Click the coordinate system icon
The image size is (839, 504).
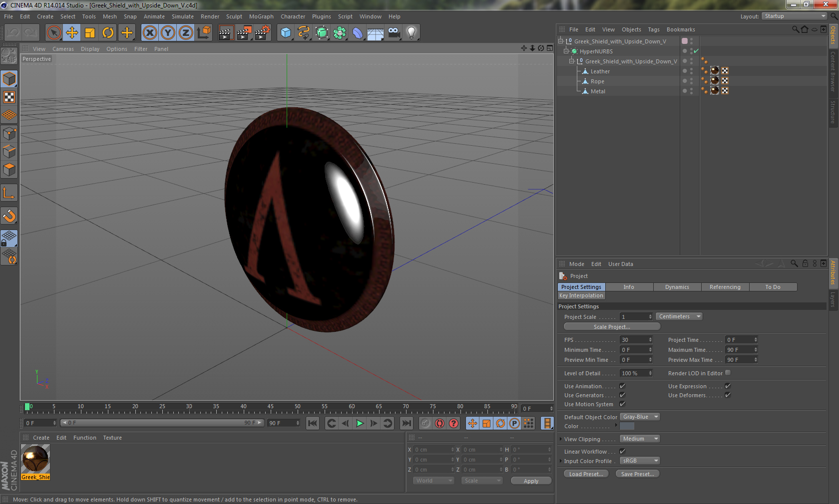(204, 33)
